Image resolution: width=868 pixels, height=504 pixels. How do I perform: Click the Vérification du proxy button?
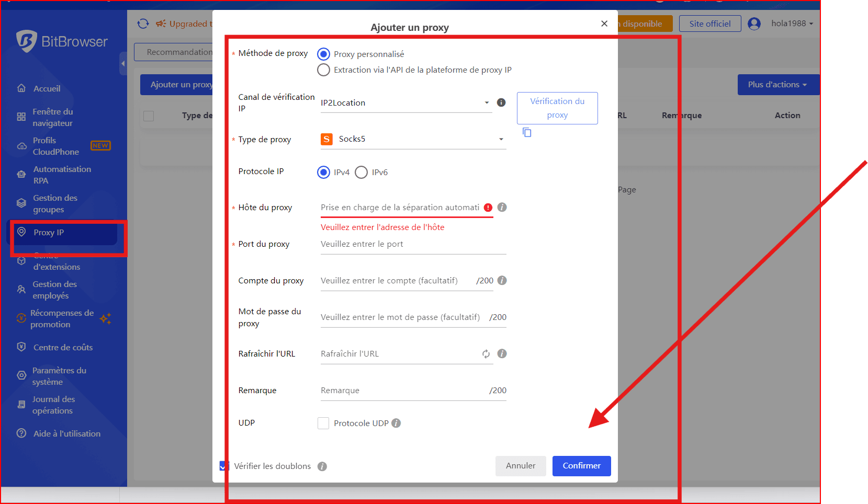click(x=557, y=108)
